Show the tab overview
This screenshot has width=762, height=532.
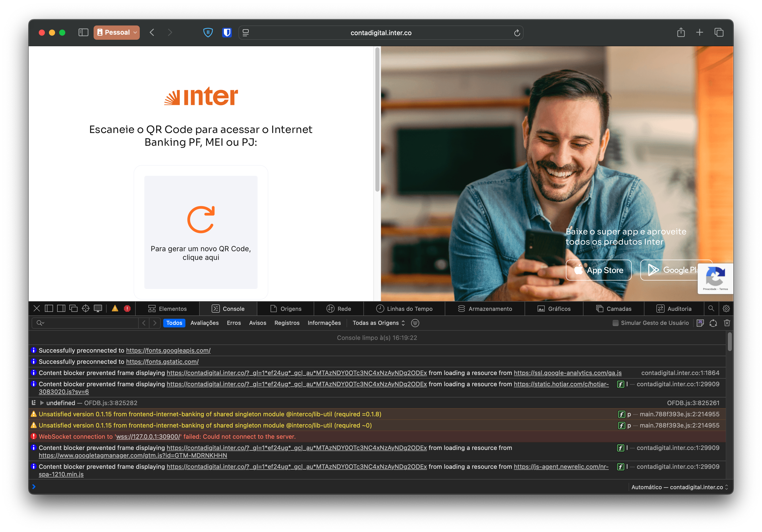click(x=719, y=33)
